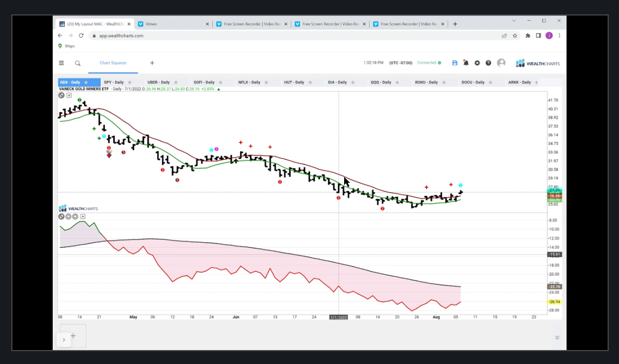Click the -26.14 yellow indicator value

(554, 302)
